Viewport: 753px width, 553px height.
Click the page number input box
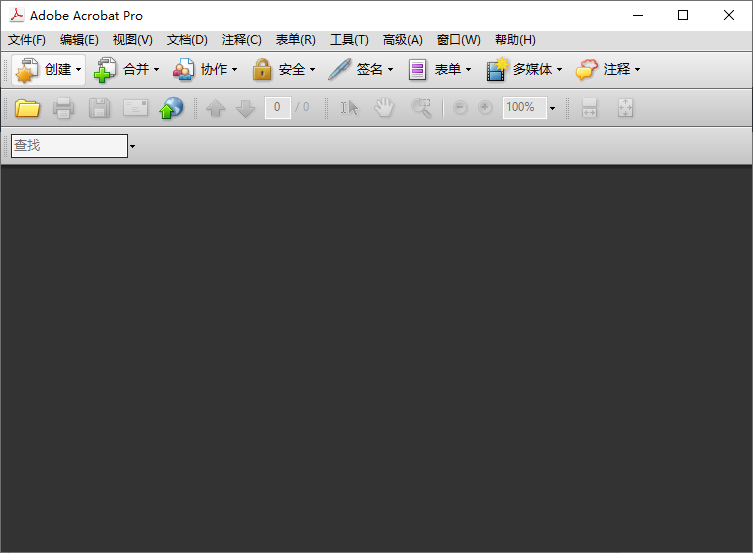pos(277,107)
